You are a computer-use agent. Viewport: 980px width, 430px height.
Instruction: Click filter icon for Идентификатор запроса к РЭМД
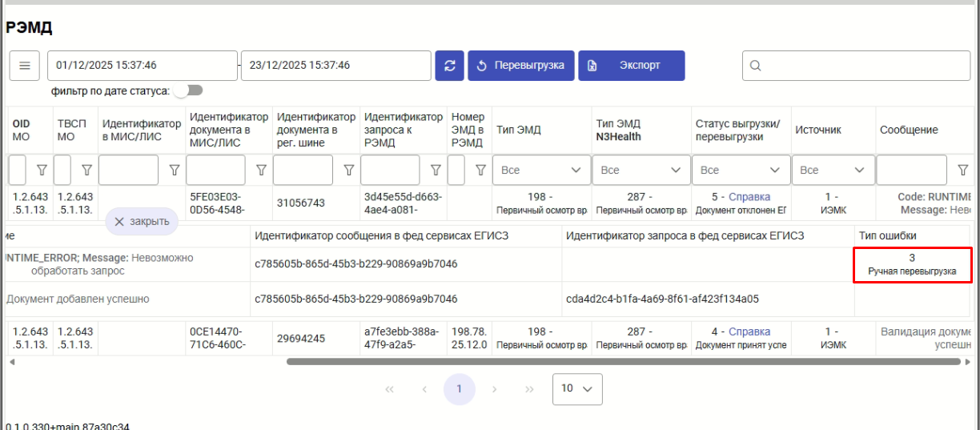click(x=436, y=170)
